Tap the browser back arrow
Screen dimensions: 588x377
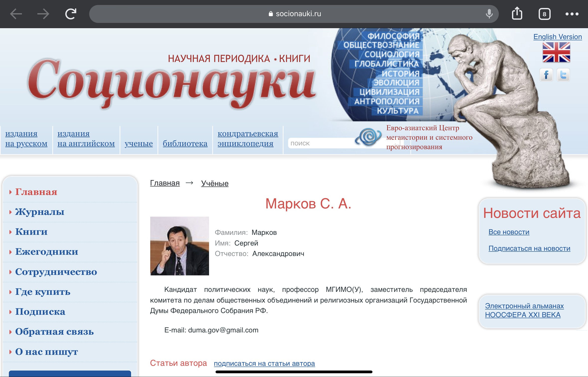tap(16, 14)
